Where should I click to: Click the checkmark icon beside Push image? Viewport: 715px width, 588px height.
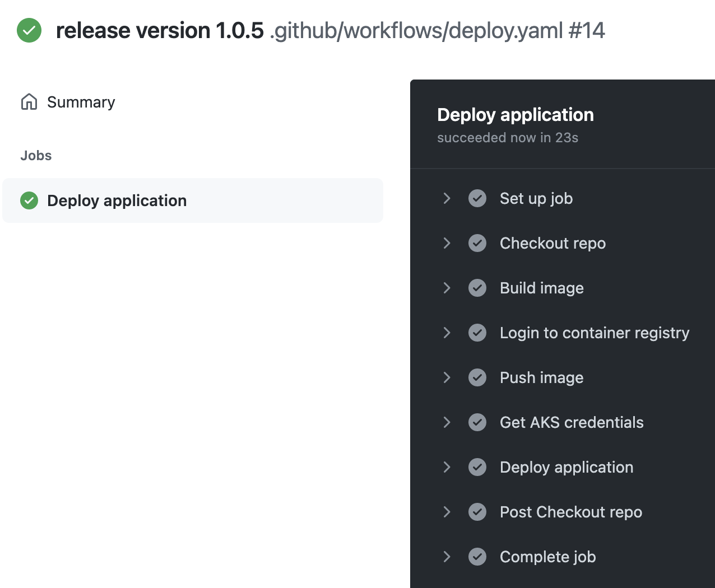[477, 377]
